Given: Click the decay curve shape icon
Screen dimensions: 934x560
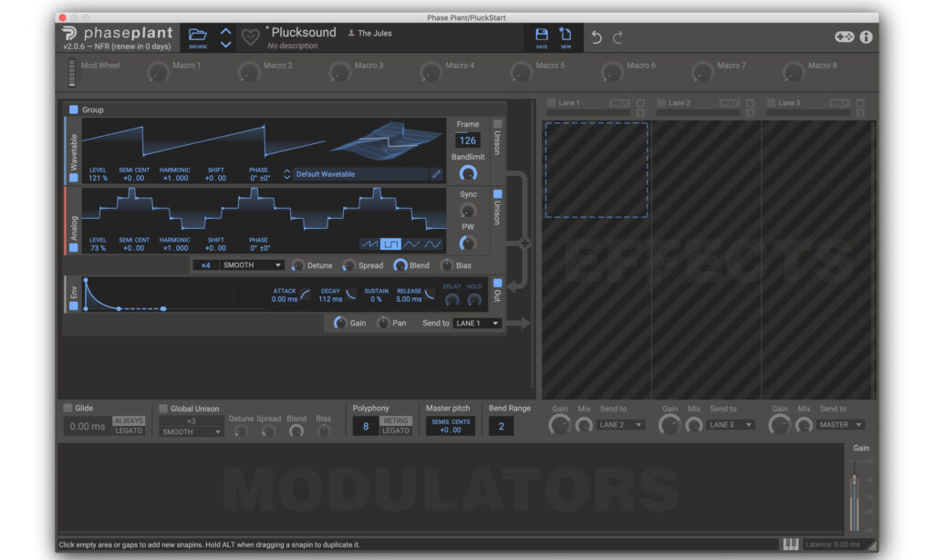Looking at the screenshot, I should click(351, 295).
